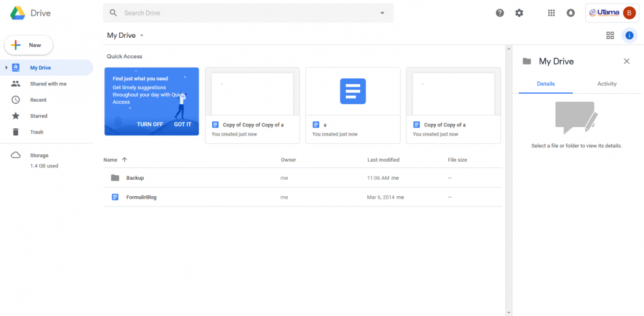Click the Storage cloud icon
This screenshot has width=644, height=316.
click(16, 155)
